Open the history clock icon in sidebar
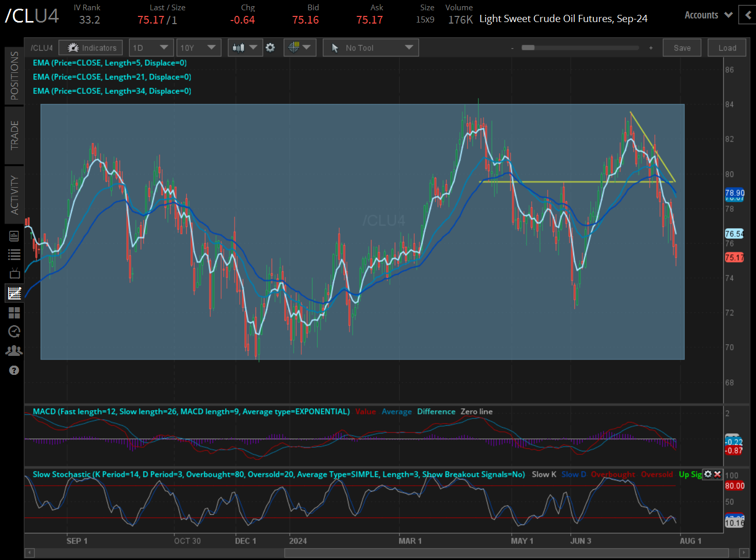The image size is (756, 560). tap(14, 331)
